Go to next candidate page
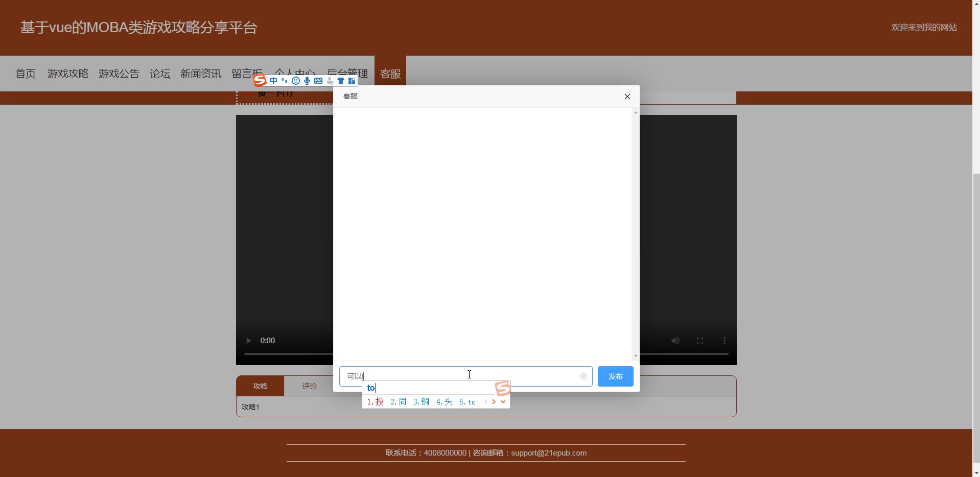980x477 pixels. pyautogui.click(x=494, y=402)
